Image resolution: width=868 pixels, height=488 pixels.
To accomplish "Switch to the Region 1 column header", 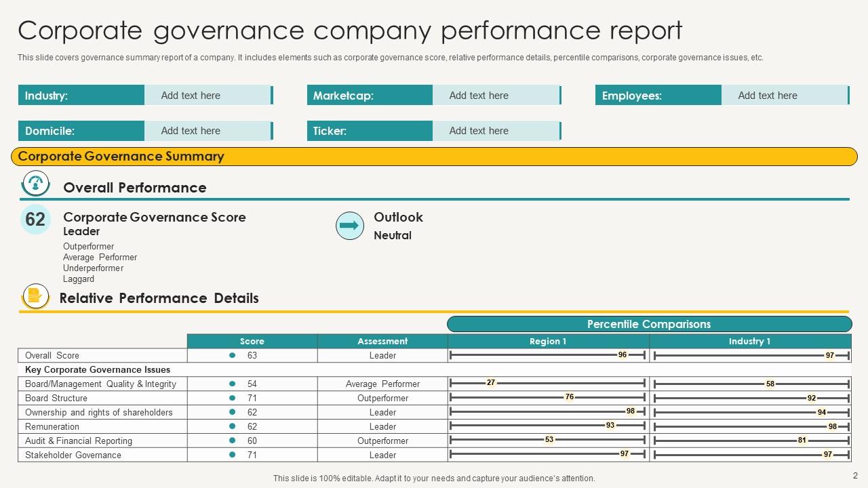I will 547,341.
